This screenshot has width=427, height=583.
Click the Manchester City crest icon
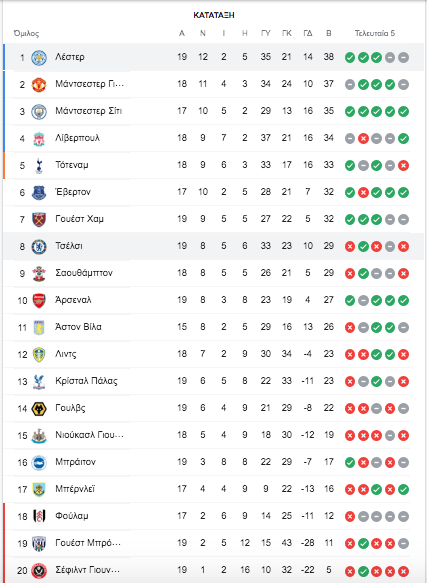tap(39, 112)
